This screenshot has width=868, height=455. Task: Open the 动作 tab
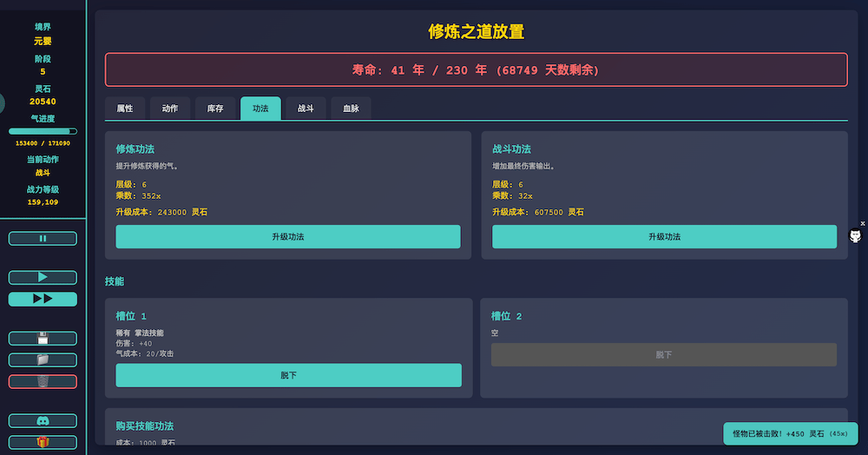(x=170, y=109)
